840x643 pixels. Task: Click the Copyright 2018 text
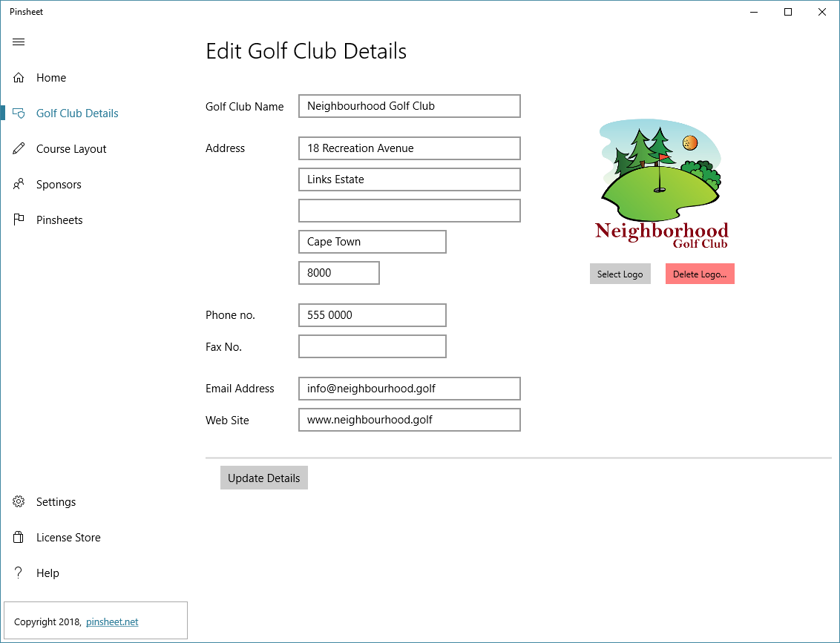[47, 622]
